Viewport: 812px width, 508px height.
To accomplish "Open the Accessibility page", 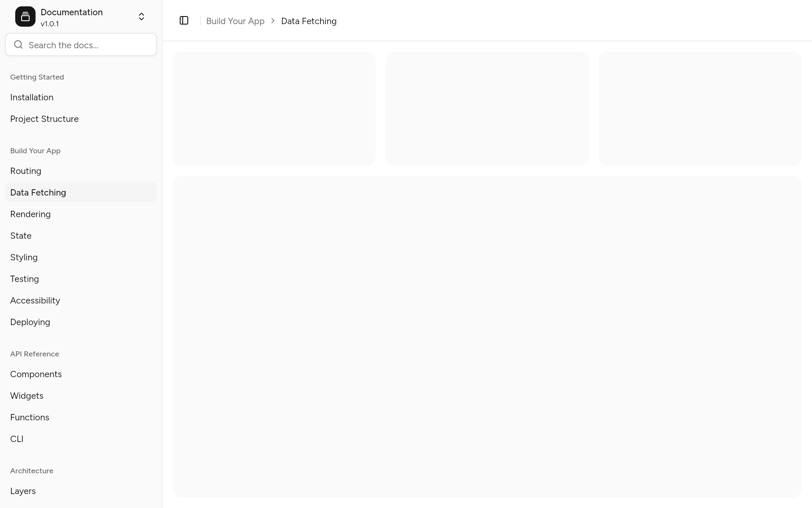I will [x=81, y=301].
